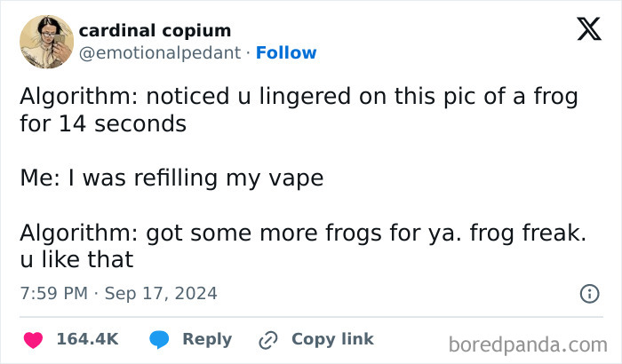
Task: Click the 7:59 PM time
Action: pyautogui.click(x=52, y=293)
